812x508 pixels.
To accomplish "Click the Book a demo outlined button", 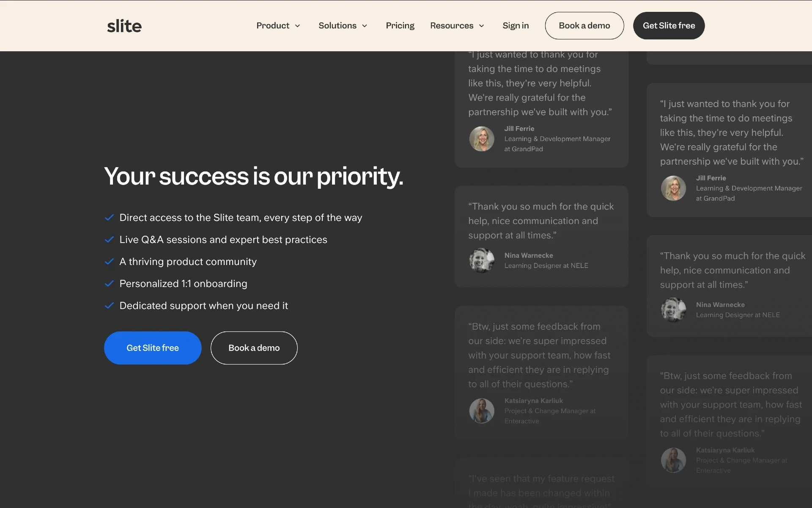I will coord(254,348).
